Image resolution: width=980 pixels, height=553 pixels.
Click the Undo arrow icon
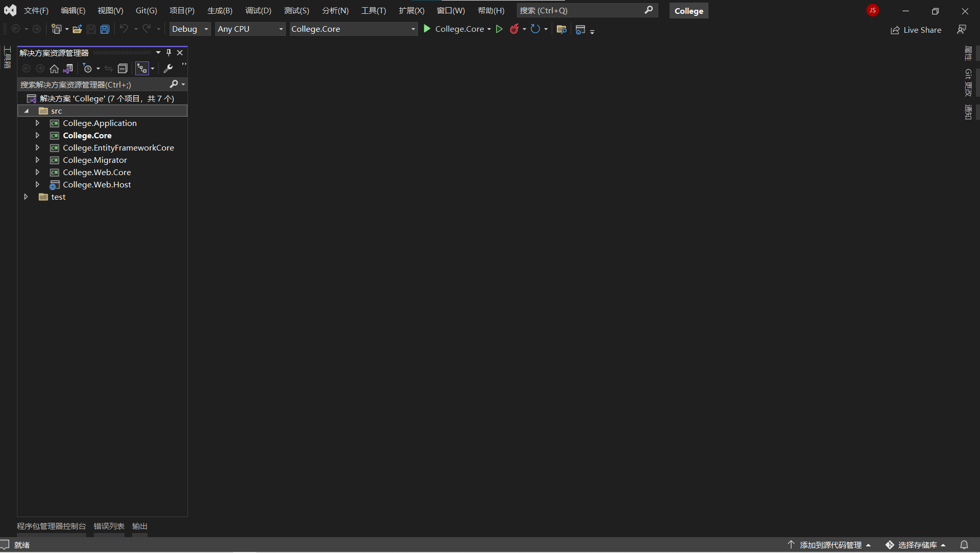click(x=124, y=29)
